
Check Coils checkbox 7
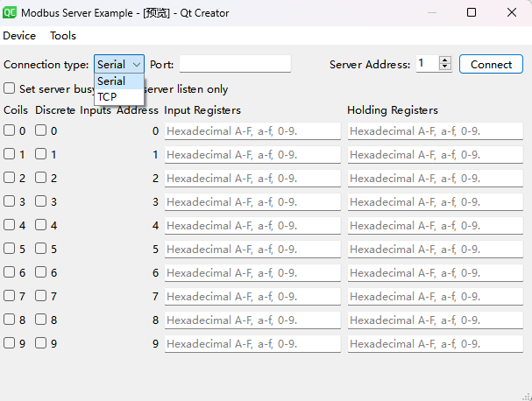[9, 296]
